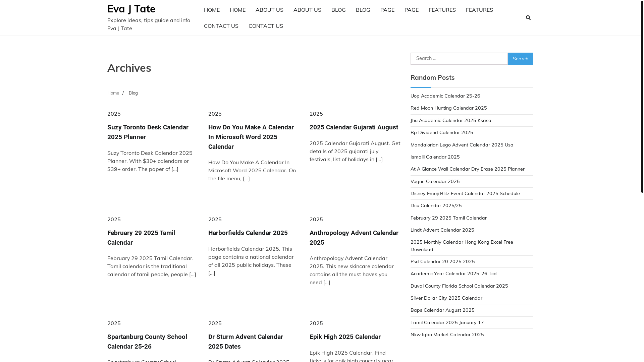Open Baps Calendar August 2025 link
This screenshot has height=362, width=644.
pyautogui.click(x=442, y=310)
